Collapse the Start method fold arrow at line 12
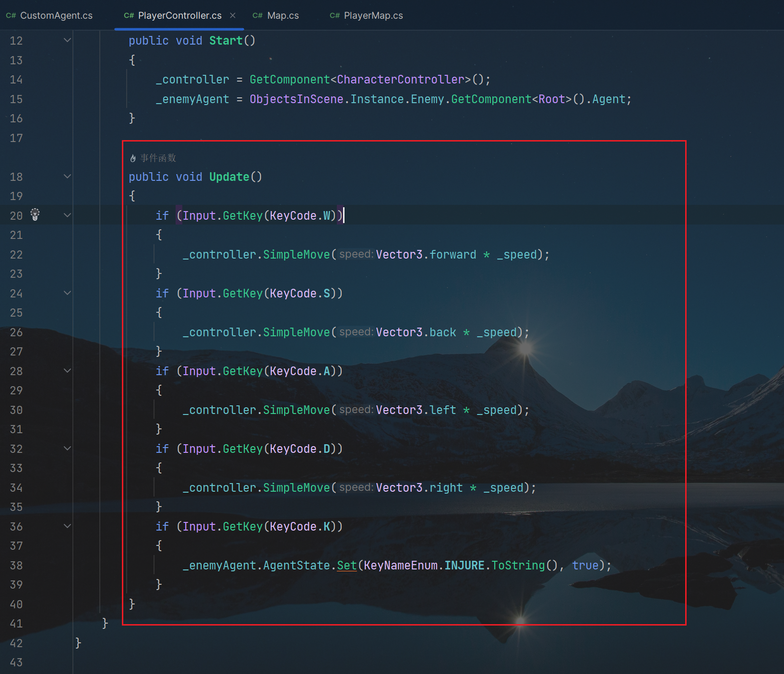 point(68,40)
